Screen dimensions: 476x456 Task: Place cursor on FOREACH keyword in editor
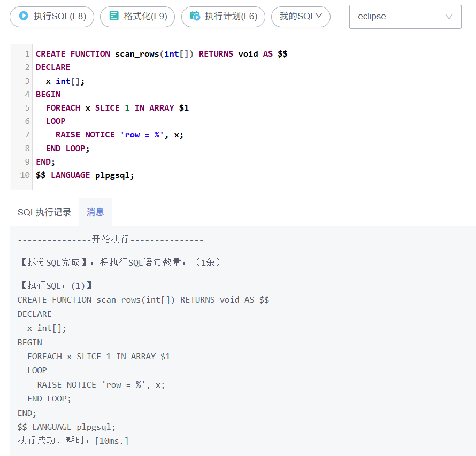pos(63,108)
